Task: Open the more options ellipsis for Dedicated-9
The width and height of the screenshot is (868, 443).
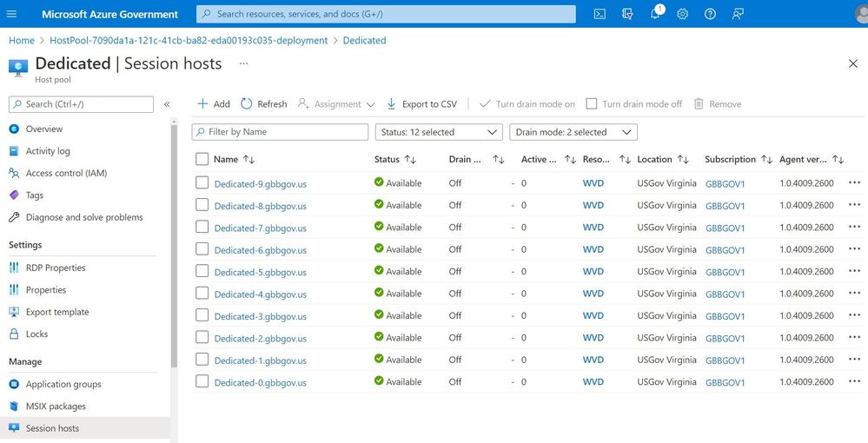Action: point(854,182)
